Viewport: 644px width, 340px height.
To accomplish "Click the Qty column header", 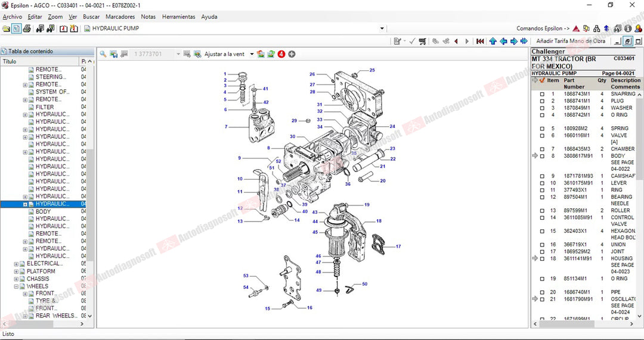I will click(602, 80).
